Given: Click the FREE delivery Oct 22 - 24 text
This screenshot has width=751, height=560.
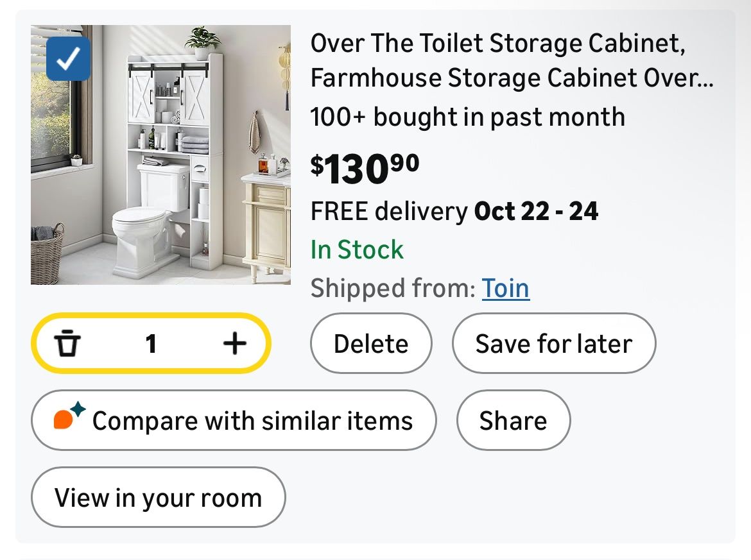Looking at the screenshot, I should [454, 210].
